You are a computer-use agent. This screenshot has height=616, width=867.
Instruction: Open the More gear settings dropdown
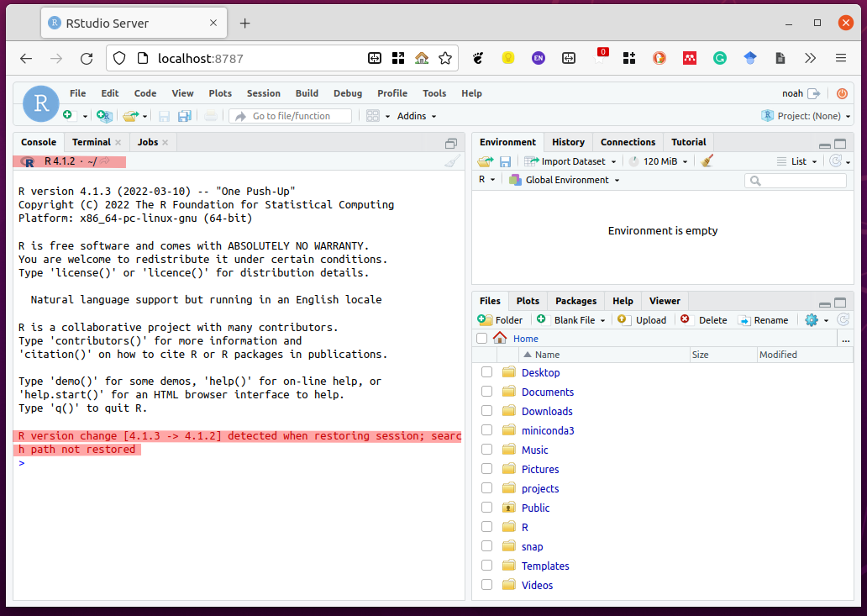(816, 319)
